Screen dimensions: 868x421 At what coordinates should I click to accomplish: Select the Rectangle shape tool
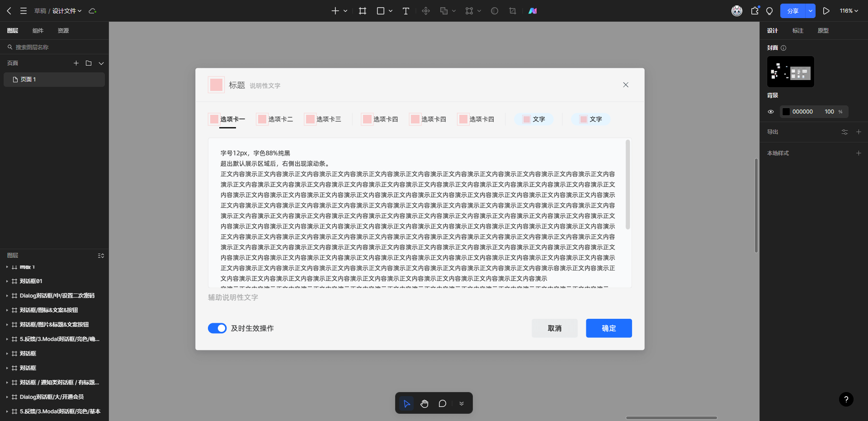pyautogui.click(x=381, y=11)
